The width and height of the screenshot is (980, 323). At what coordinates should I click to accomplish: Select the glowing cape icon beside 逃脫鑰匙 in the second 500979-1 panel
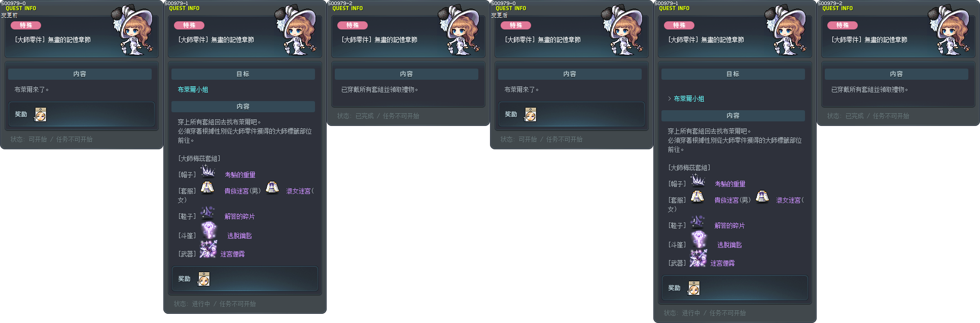click(x=699, y=240)
